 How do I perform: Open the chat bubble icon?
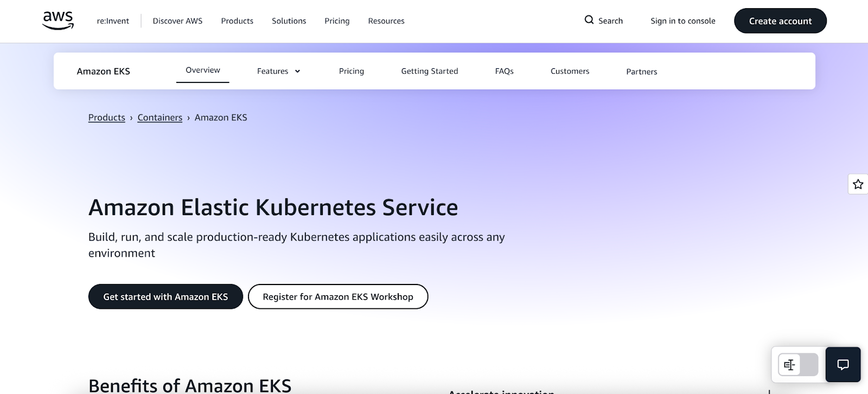(843, 365)
